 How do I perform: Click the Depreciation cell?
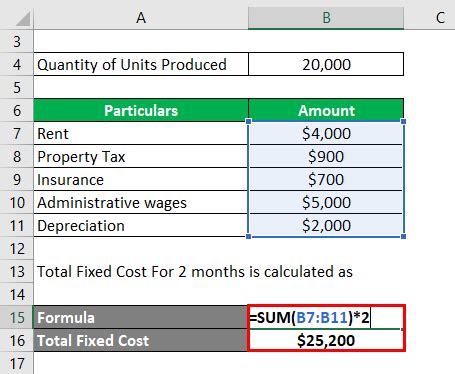141,226
